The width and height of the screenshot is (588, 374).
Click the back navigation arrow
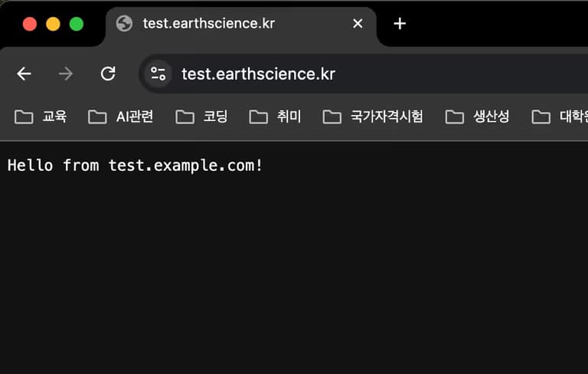pyautogui.click(x=24, y=74)
